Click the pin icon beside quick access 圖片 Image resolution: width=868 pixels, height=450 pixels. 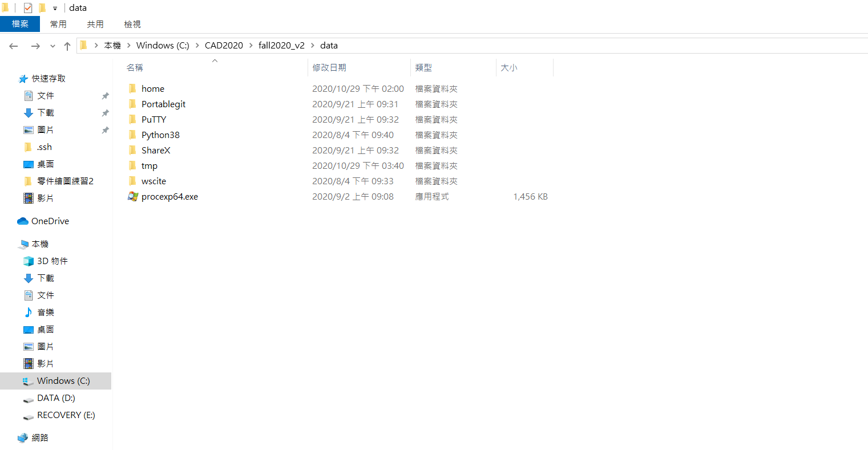point(105,130)
